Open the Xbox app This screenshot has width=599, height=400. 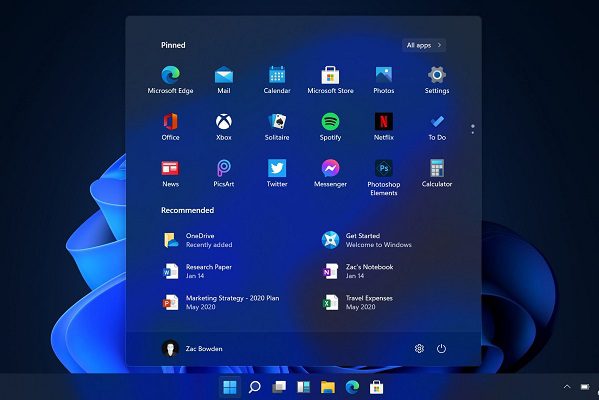[x=223, y=126]
